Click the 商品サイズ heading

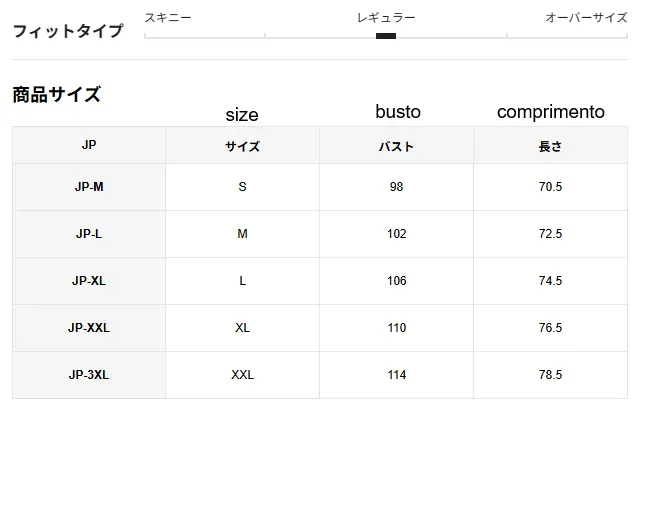57,95
